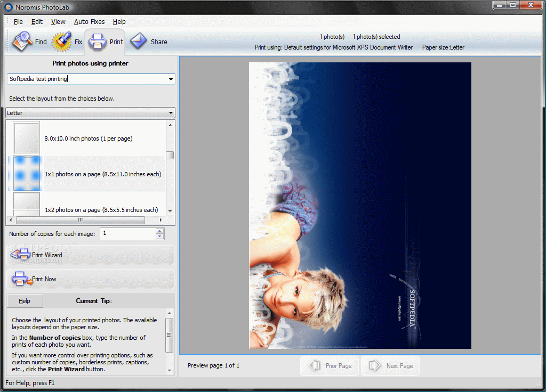
Task: Open the Find tab magnifier icon
Action: point(22,42)
